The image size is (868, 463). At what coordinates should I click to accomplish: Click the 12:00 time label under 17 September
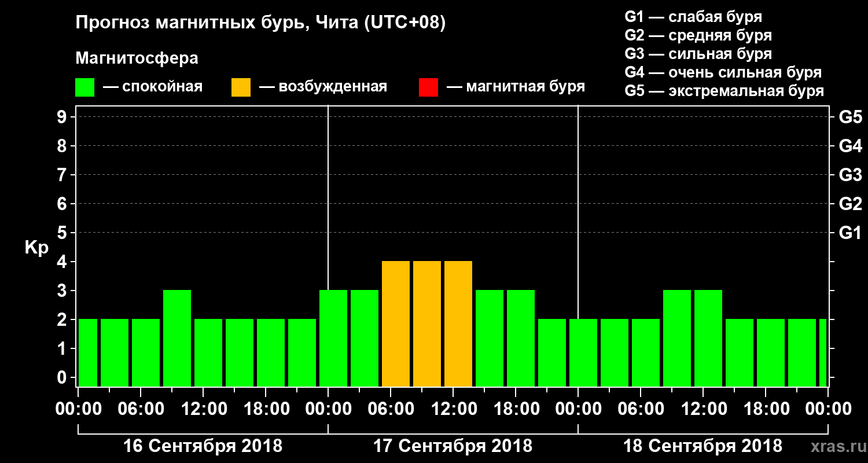[x=453, y=409]
